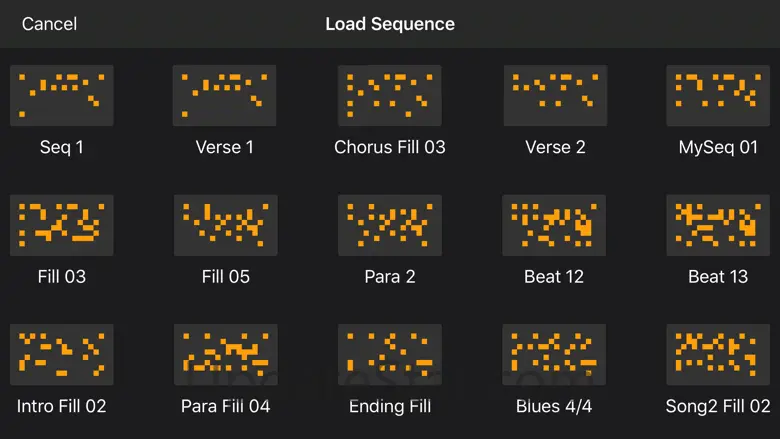Open the Chorus Fill 03 sequence
This screenshot has height=439, width=780.
(390, 95)
